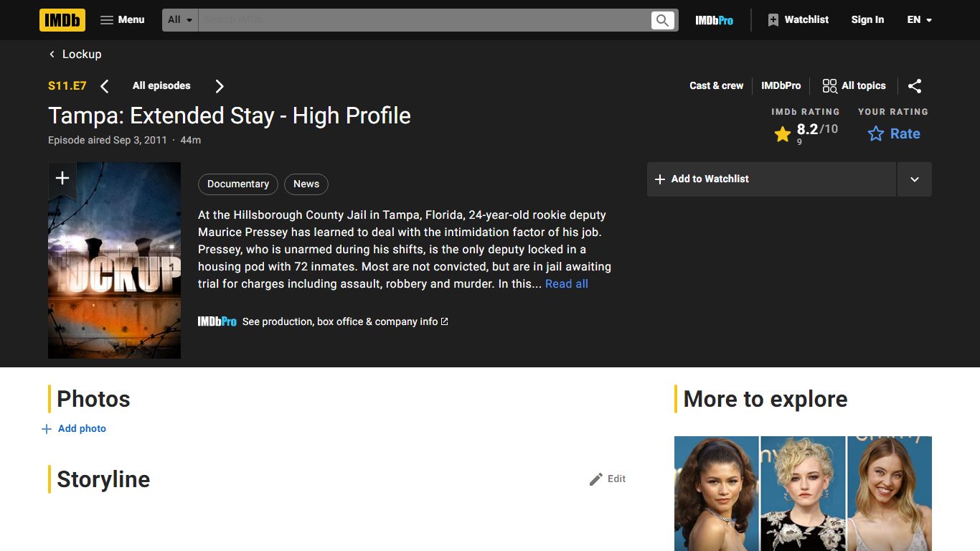The height and width of the screenshot is (551, 980).
Task: Click the episode title Tampa: Extended Stay
Action: point(230,116)
